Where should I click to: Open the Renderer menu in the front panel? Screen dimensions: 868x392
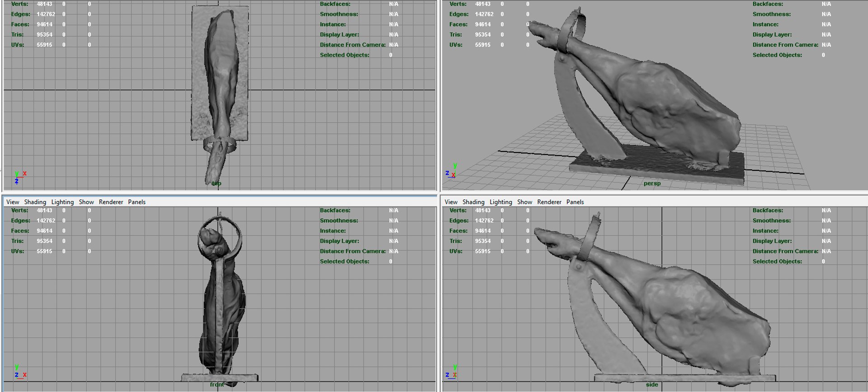pyautogui.click(x=111, y=202)
